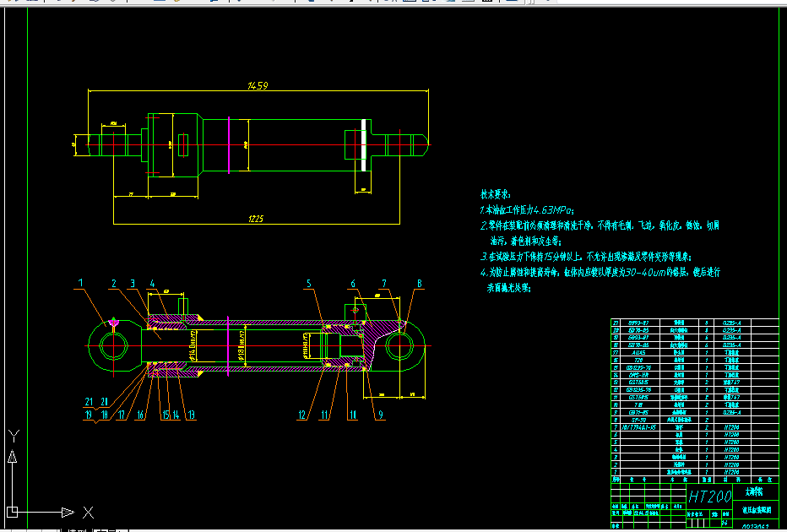This screenshot has height=532, width=787.
Task: Click the large HT200 title block text
Action: click(710, 497)
